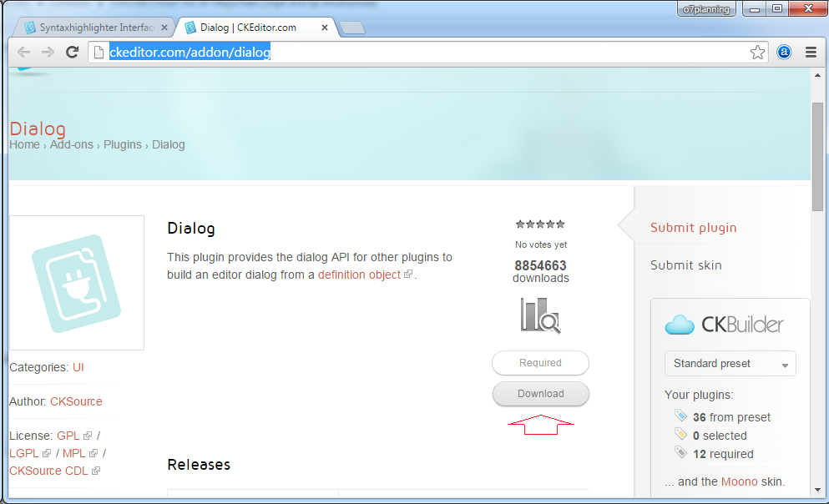Click the '8854663' downloads count
The width and height of the screenshot is (829, 504).
(540, 265)
